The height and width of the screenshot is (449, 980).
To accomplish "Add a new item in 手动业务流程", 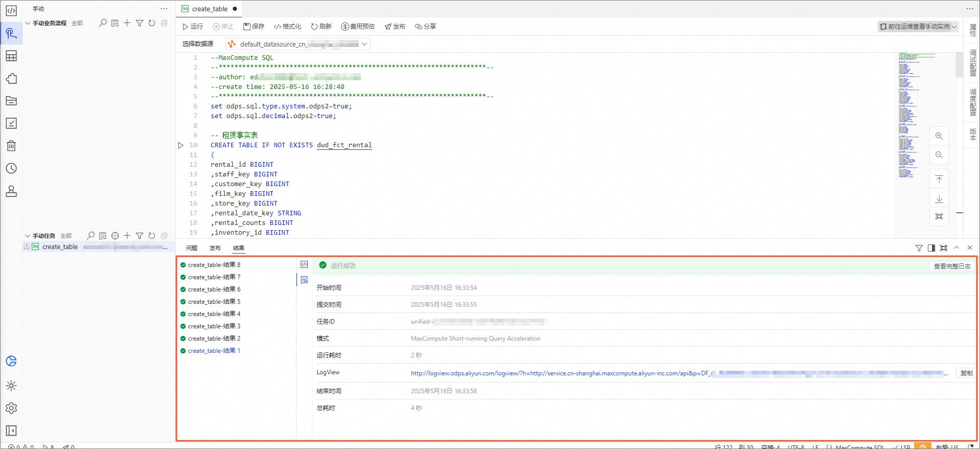I will 127,23.
